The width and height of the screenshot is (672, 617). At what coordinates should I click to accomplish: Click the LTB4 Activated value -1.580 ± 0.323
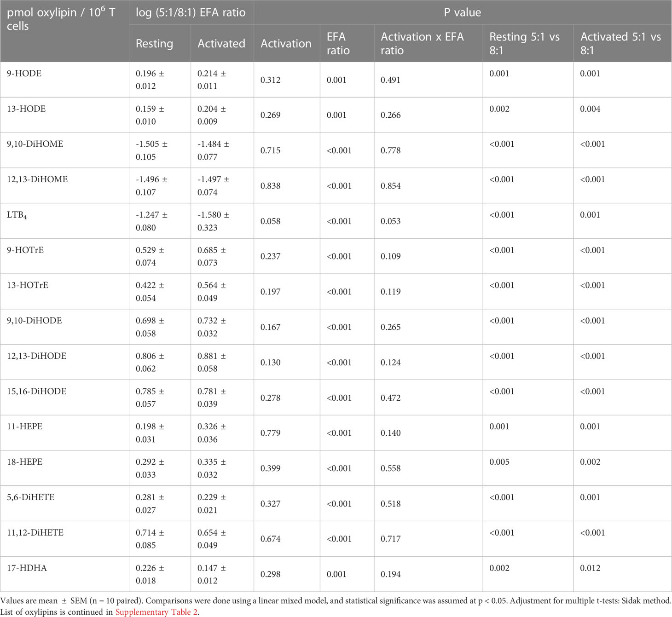213,221
